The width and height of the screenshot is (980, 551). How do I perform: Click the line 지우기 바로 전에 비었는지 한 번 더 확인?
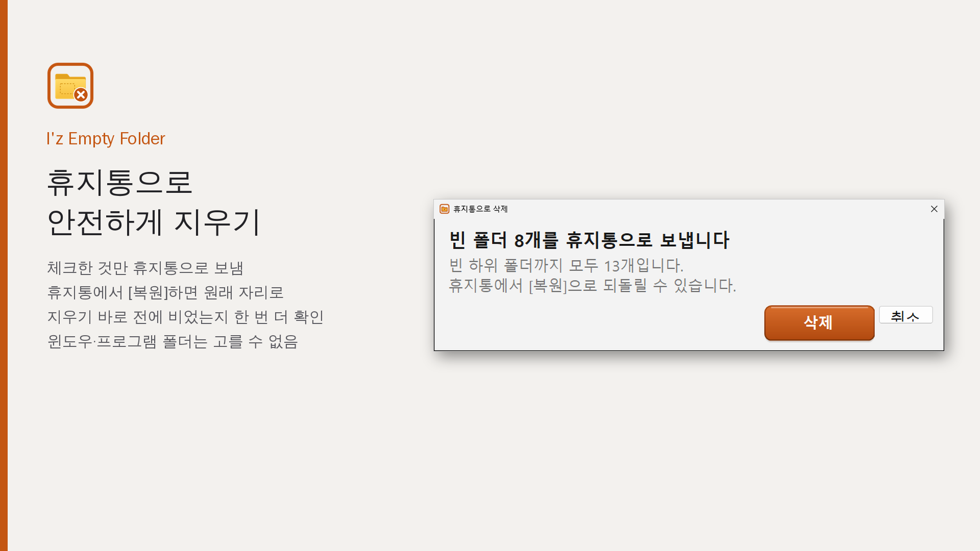click(186, 317)
